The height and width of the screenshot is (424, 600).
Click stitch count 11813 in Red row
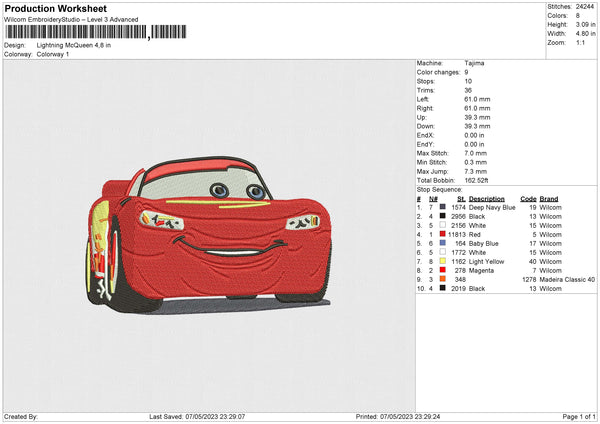tap(457, 234)
